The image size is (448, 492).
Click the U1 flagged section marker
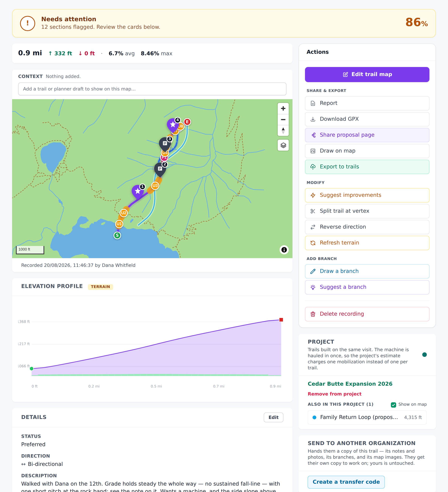click(119, 224)
